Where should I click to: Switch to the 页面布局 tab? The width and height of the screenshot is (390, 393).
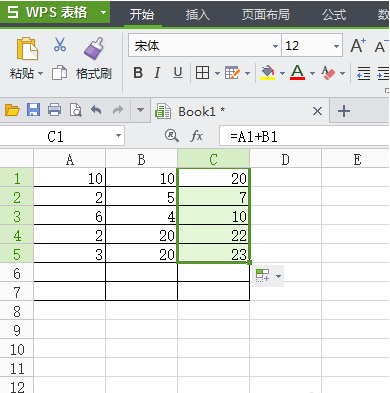(x=266, y=15)
